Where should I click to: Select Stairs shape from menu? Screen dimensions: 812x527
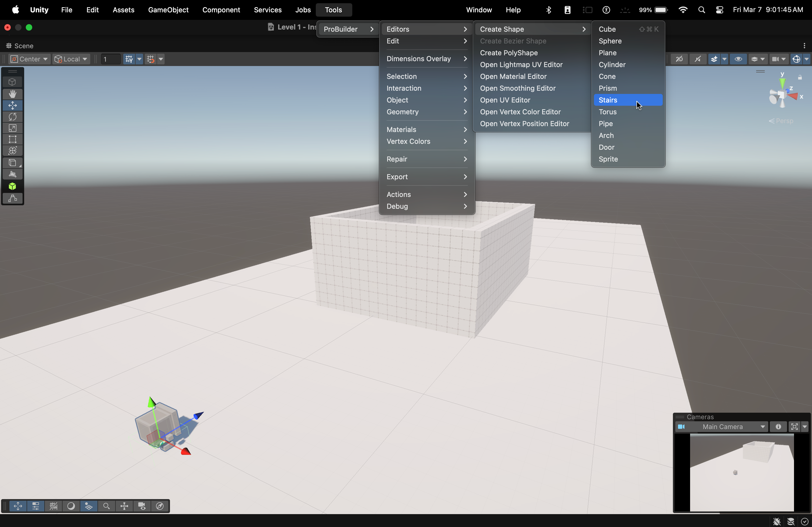point(628,100)
